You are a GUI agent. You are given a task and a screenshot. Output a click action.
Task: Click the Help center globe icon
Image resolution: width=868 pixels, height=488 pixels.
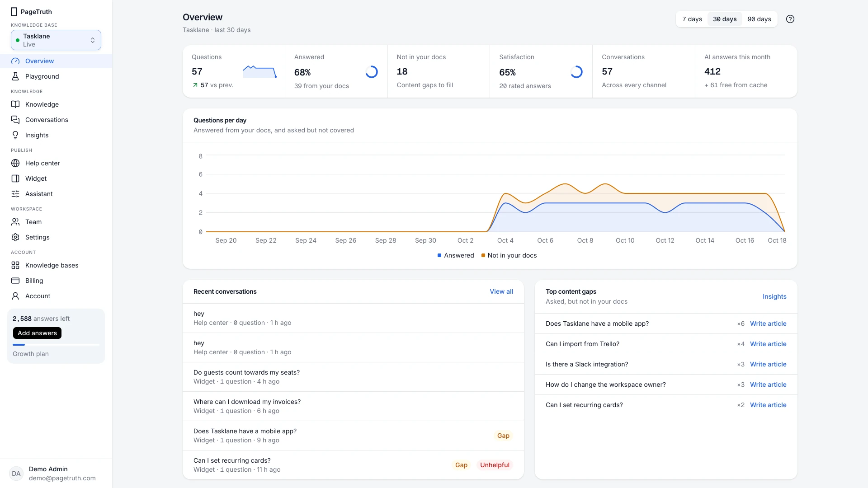15,163
